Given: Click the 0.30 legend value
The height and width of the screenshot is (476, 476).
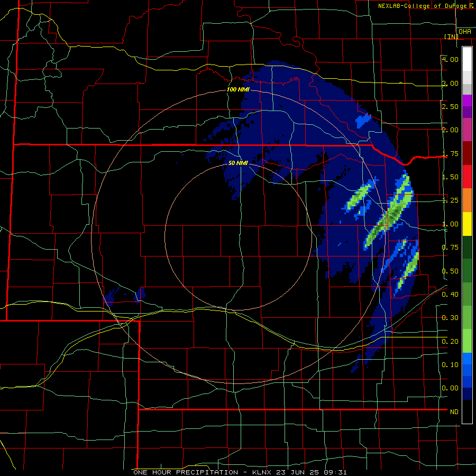Looking at the screenshot, I should click(450, 318).
